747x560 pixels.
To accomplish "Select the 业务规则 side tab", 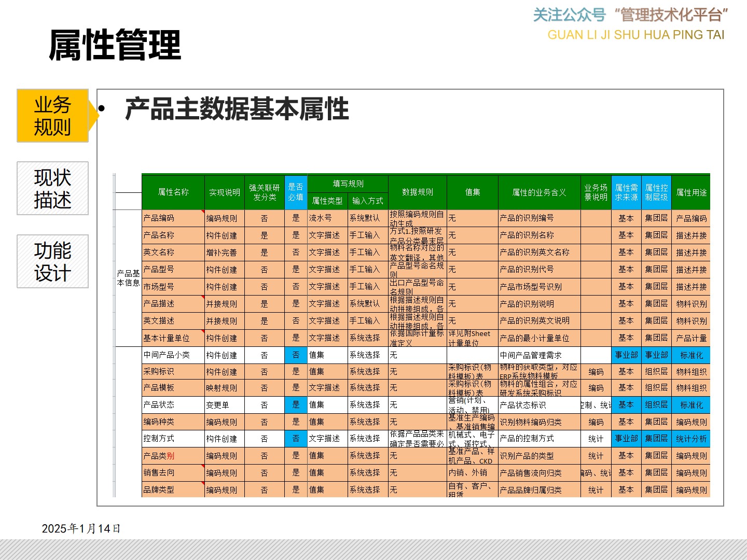I will click(52, 116).
